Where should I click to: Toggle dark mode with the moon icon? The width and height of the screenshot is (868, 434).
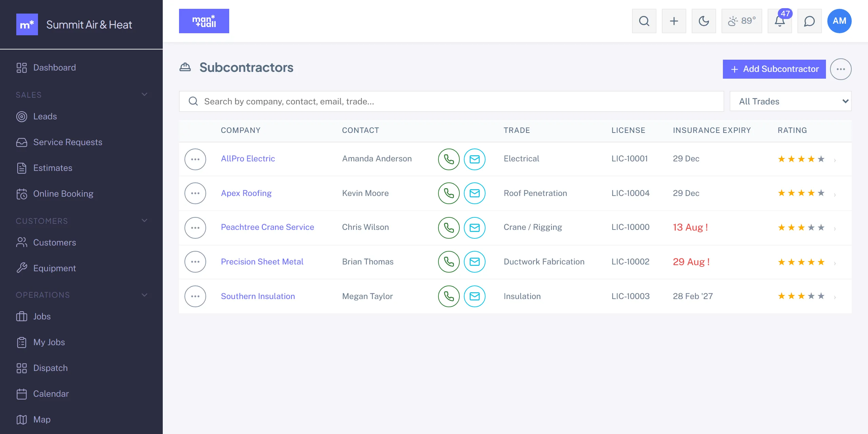coord(704,21)
